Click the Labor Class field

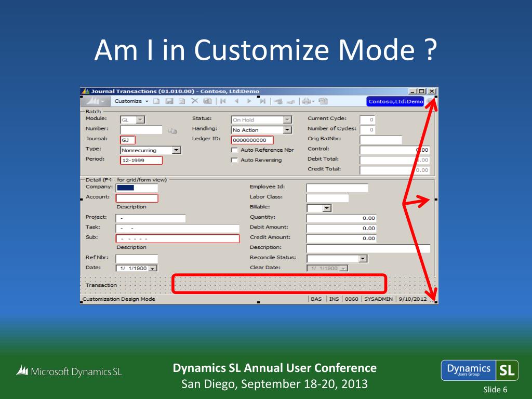(327, 198)
